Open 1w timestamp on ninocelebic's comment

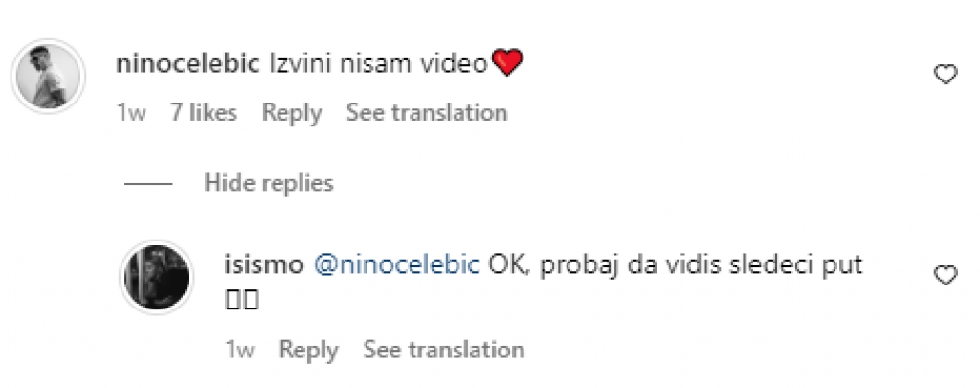pos(130,112)
